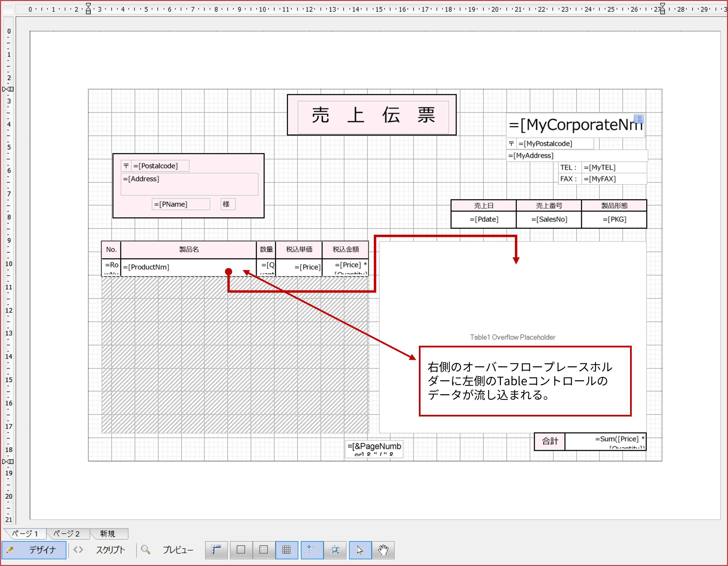728x566 pixels.
Task: Select the 製品形態 header cell
Action: [614, 206]
